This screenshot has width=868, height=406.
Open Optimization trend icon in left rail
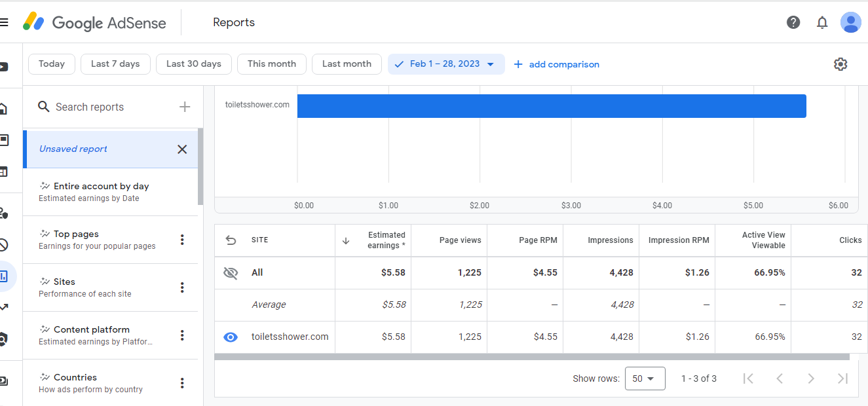pos(3,306)
